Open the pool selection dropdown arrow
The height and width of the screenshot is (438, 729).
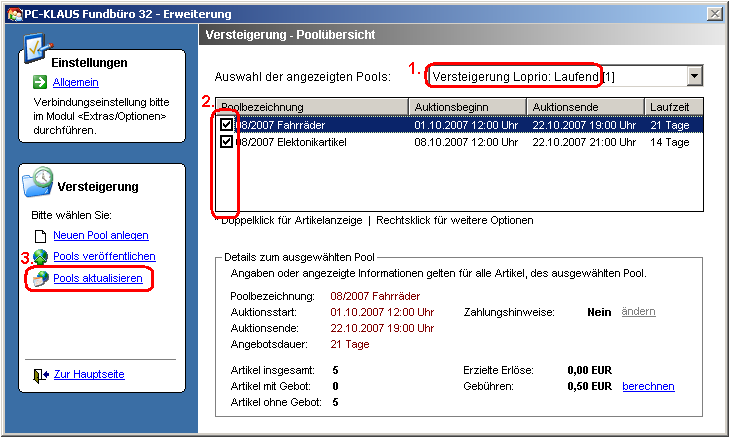point(694,77)
